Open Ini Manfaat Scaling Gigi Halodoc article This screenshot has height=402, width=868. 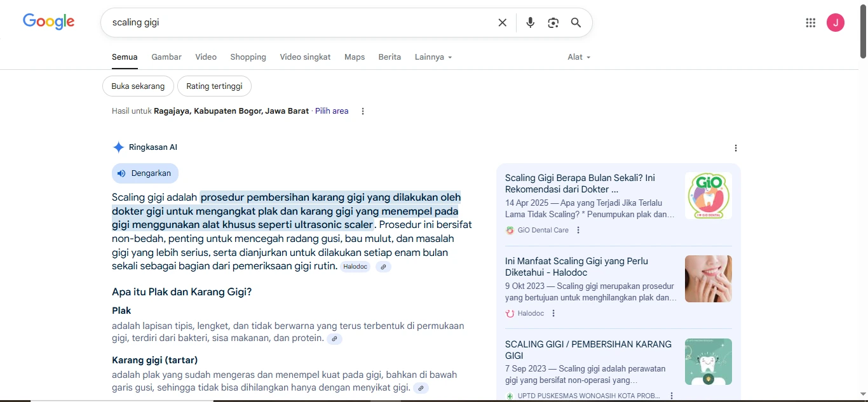pyautogui.click(x=576, y=267)
